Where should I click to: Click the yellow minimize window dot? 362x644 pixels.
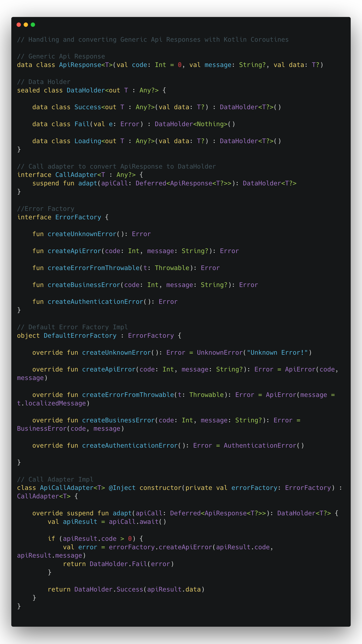point(26,25)
